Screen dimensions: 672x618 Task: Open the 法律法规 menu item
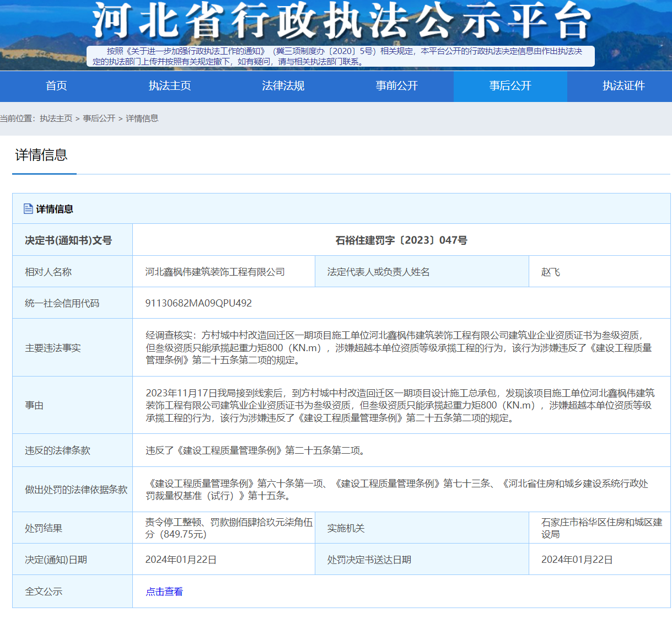click(x=283, y=86)
